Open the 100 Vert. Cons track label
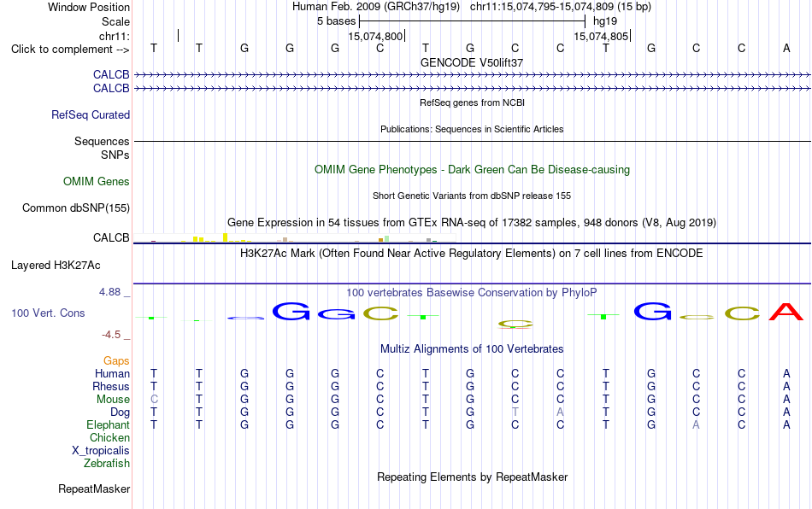The width and height of the screenshot is (812, 509). pos(48,313)
